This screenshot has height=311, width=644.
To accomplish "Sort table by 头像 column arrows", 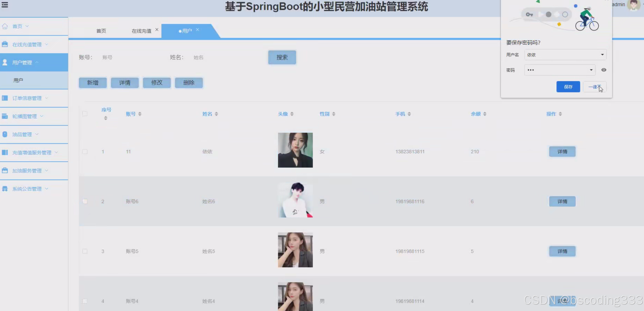I will (292, 114).
